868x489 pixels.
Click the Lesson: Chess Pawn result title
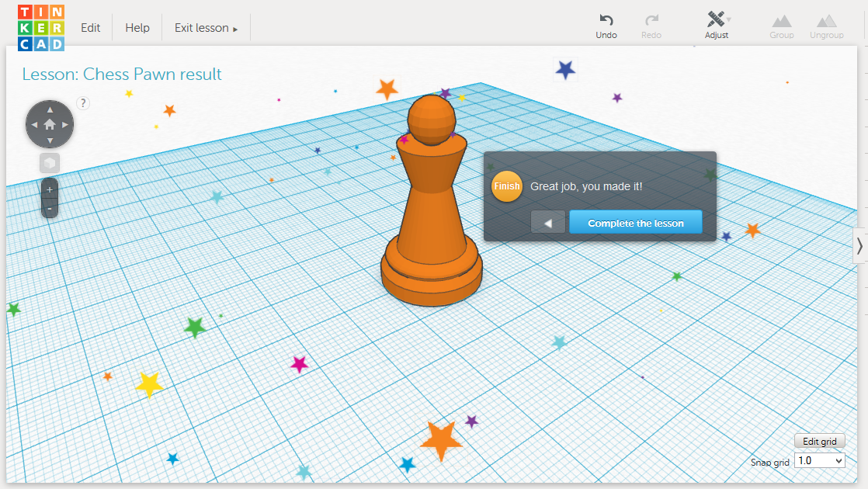122,74
